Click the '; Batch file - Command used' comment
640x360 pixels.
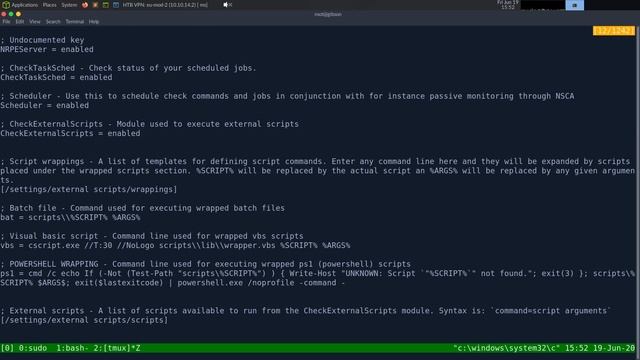point(142,208)
